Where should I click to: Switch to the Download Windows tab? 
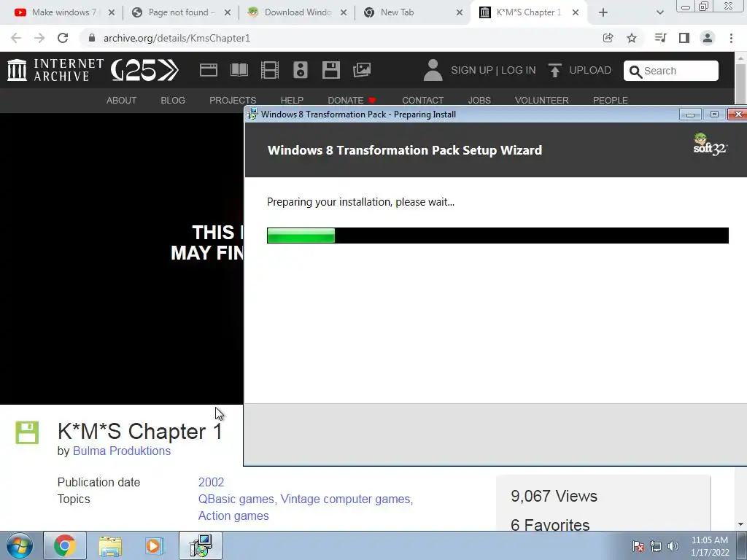pyautogui.click(x=298, y=12)
